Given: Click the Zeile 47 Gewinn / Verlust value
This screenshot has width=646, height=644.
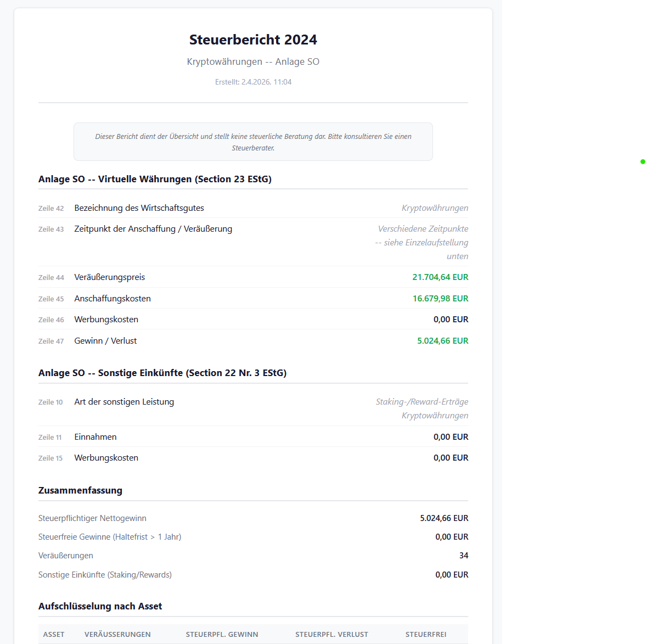Looking at the screenshot, I should point(442,341).
